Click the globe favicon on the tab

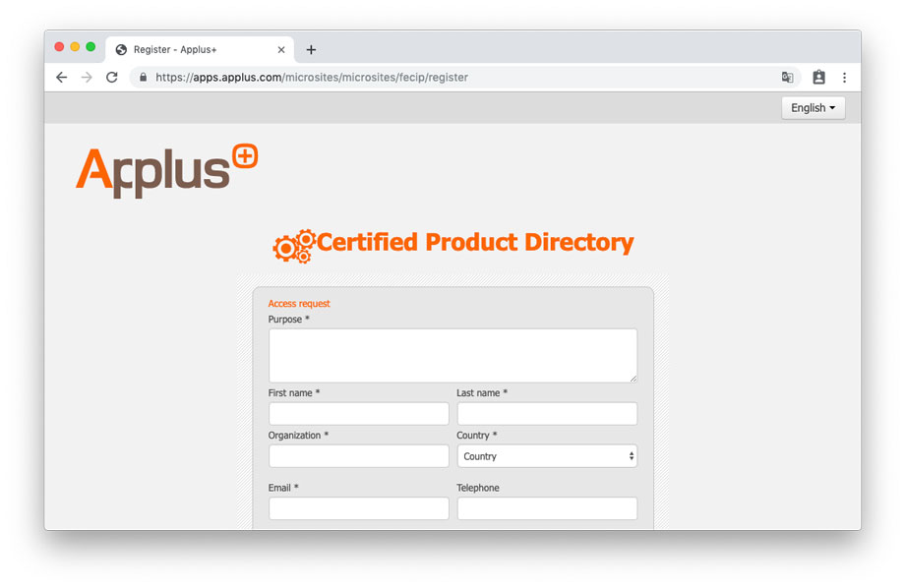(121, 49)
